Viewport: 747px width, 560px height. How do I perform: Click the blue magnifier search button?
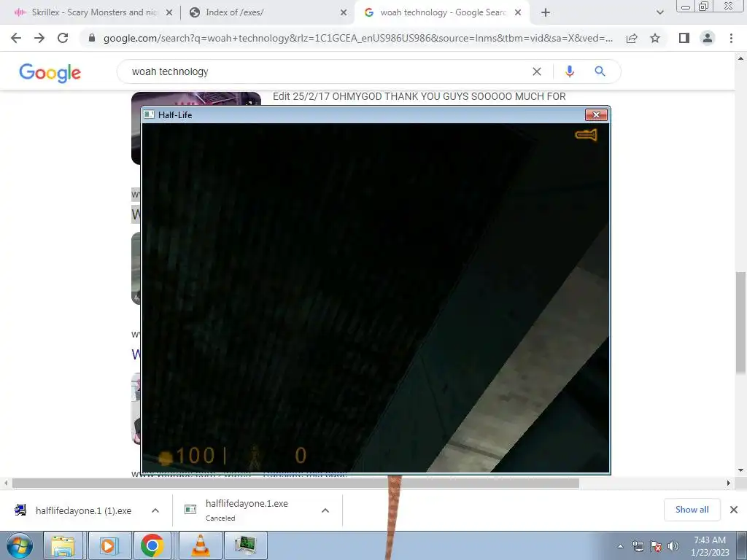point(600,71)
